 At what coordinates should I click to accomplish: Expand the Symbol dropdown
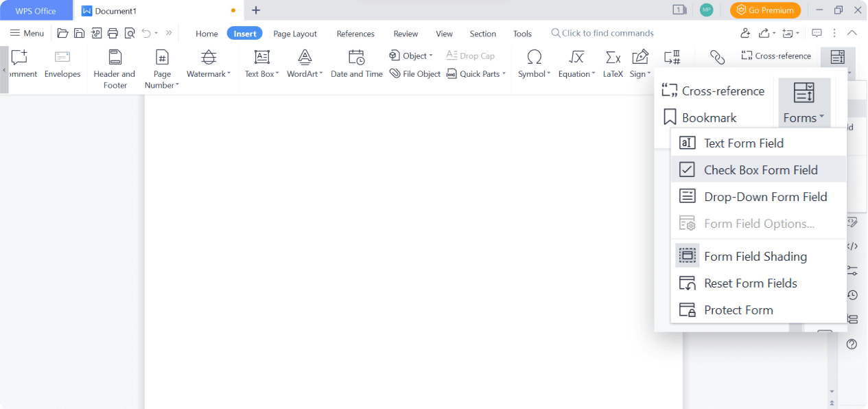pos(535,74)
